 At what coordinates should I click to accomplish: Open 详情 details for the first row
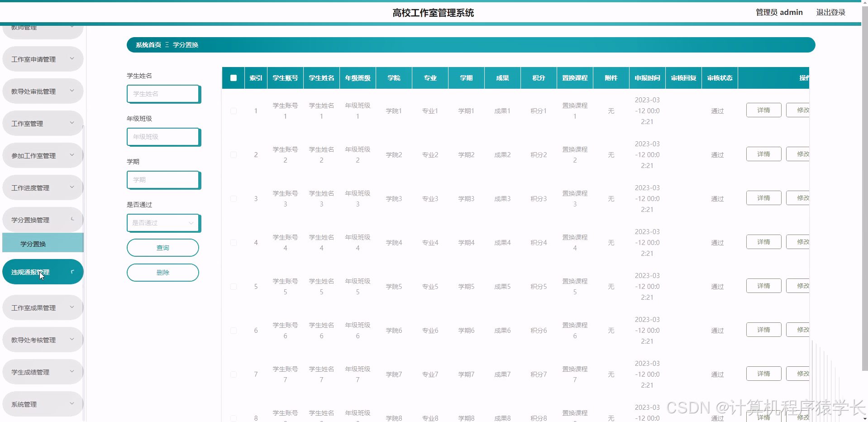[763, 110]
